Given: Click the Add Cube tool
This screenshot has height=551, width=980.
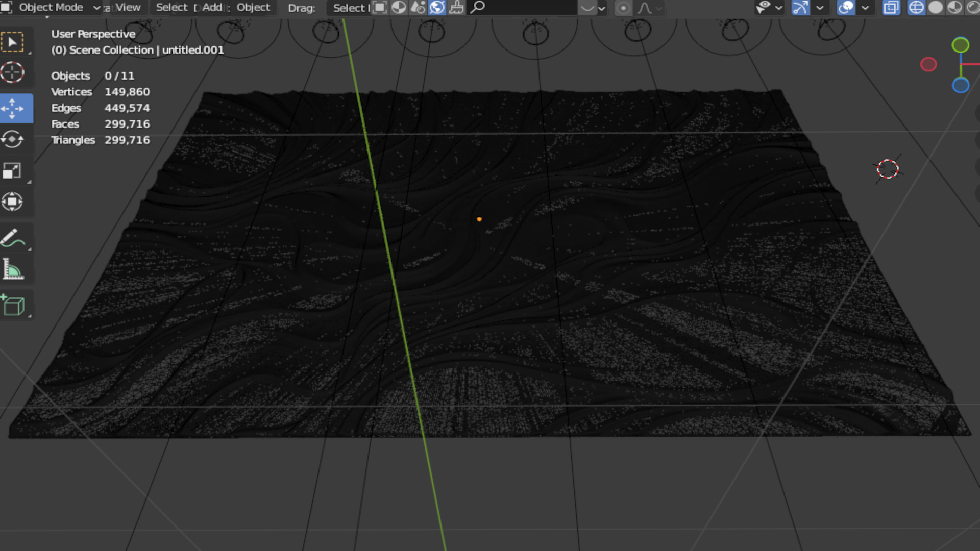Looking at the screenshot, I should 13,305.
